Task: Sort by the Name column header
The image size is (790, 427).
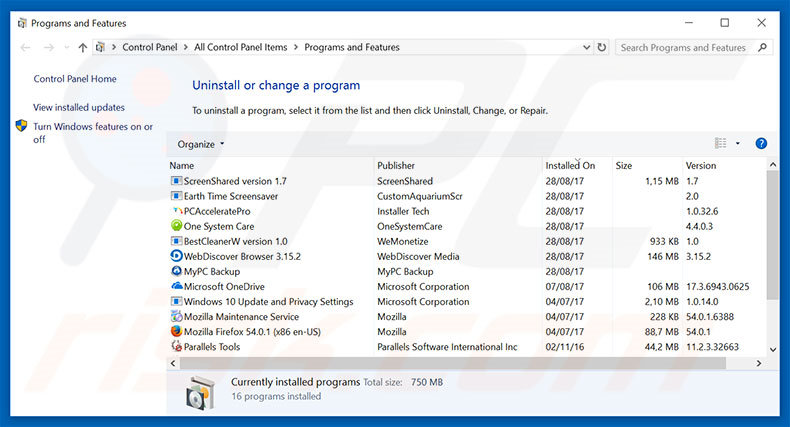Action: 181,165
